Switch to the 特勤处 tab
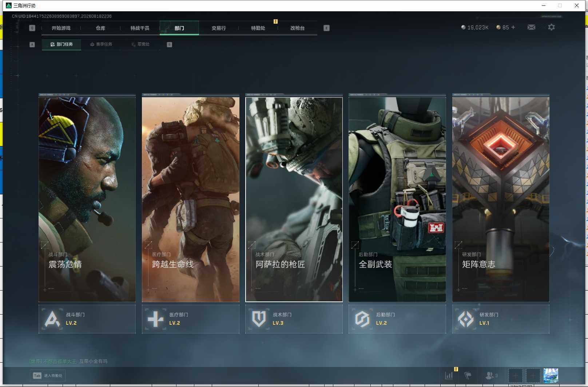 258,28
